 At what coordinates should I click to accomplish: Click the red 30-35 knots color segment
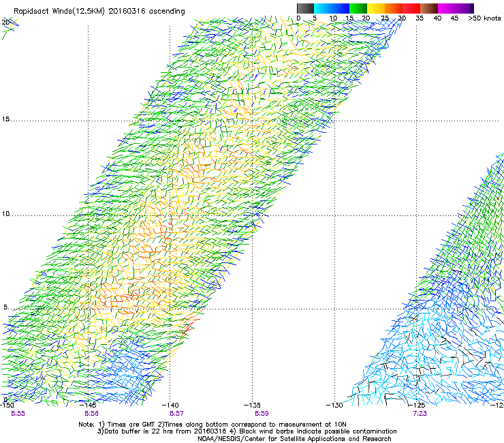click(x=411, y=8)
